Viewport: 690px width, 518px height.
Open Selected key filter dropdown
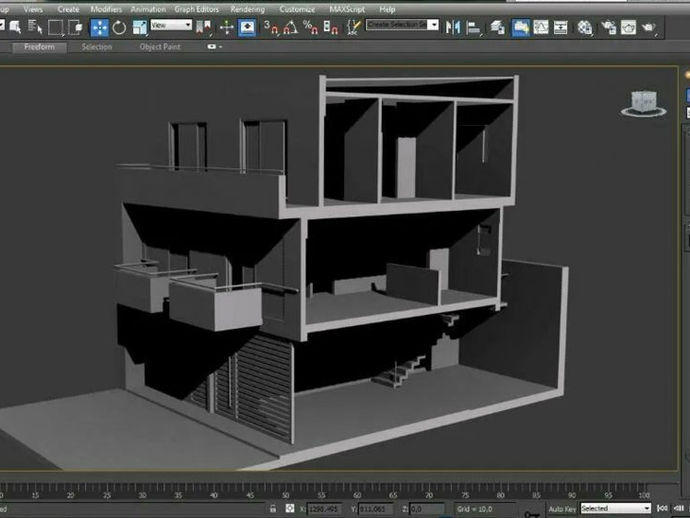pos(615,508)
